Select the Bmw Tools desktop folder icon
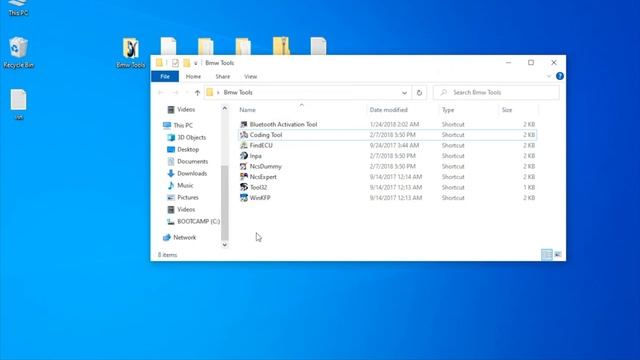Viewport: 640px width, 360px height. (131, 49)
